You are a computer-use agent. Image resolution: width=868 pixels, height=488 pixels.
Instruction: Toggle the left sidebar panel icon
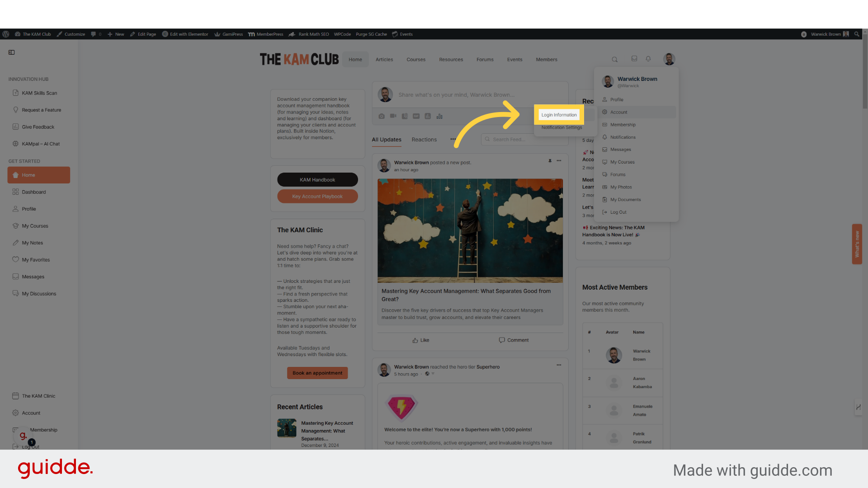(x=12, y=52)
